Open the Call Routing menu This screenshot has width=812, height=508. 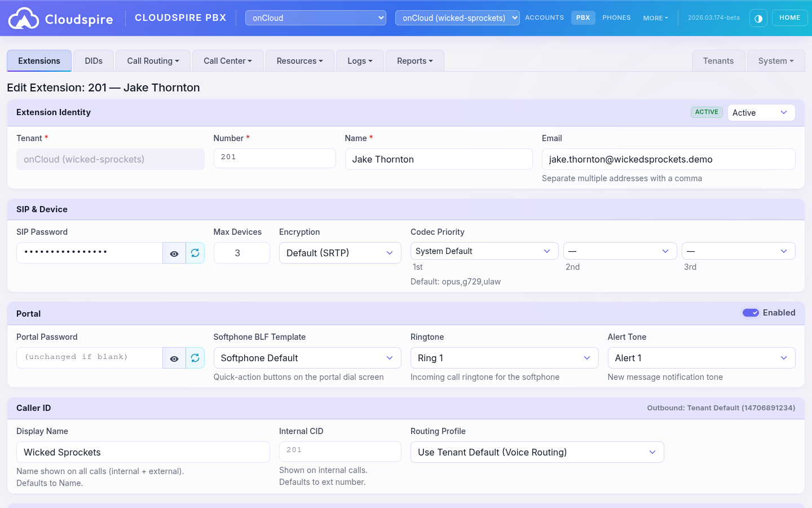pos(152,60)
